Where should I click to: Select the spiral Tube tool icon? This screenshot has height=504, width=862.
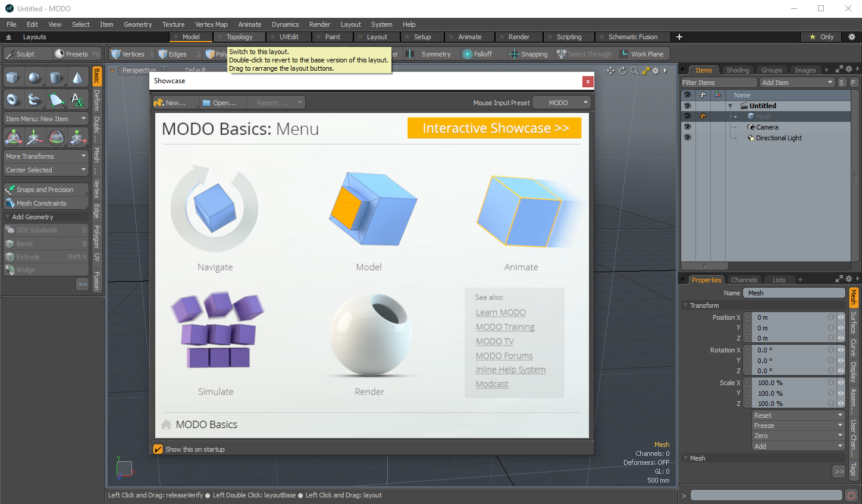(x=35, y=99)
